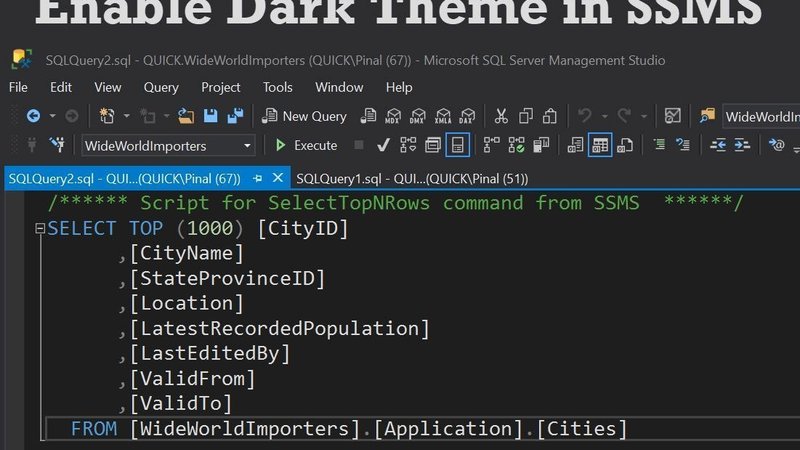Click the Open File folder icon

click(186, 116)
